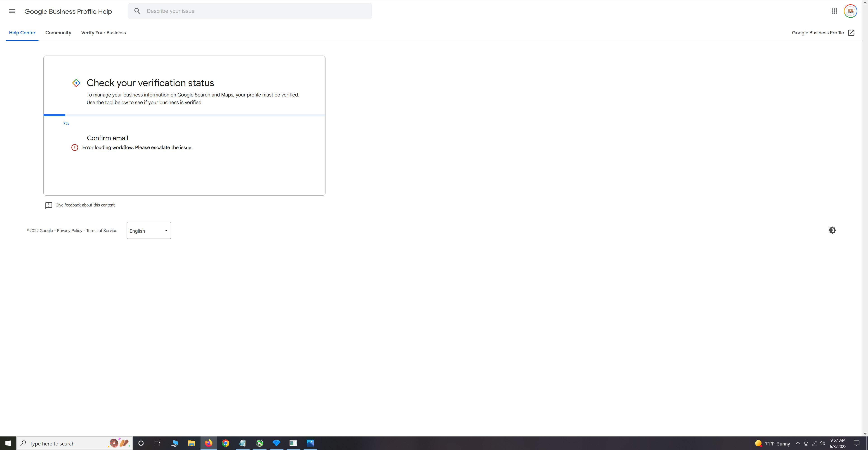
Task: Switch to the Community tab
Action: pyautogui.click(x=58, y=33)
